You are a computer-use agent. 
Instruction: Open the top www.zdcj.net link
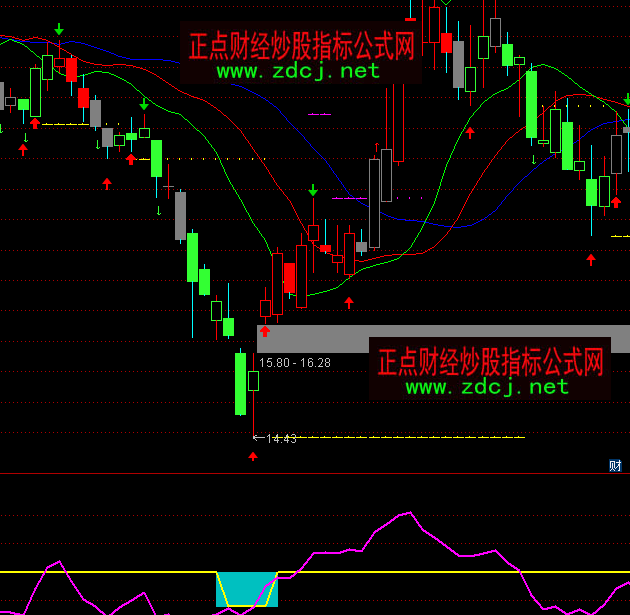pyautogui.click(x=299, y=71)
